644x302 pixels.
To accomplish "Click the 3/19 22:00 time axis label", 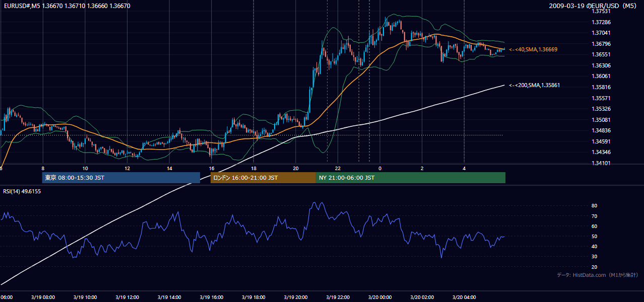I will (x=338, y=297).
